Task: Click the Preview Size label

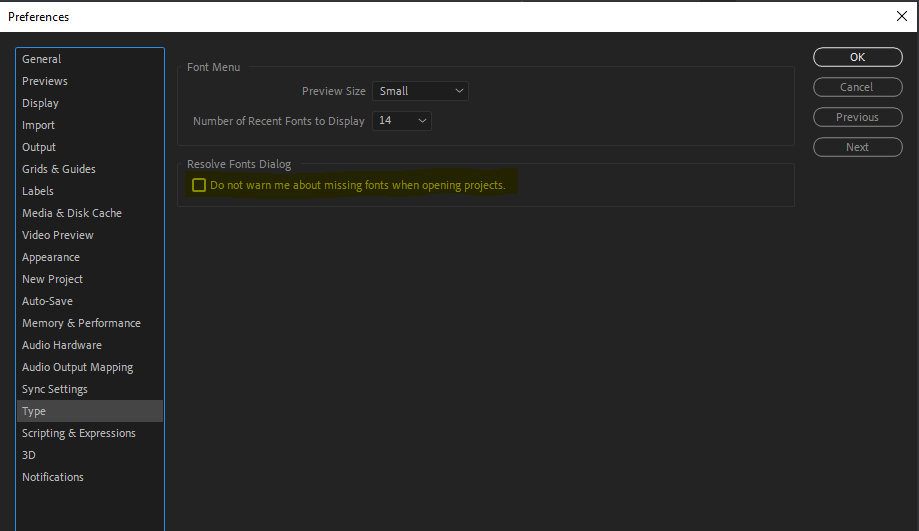Action: [333, 91]
